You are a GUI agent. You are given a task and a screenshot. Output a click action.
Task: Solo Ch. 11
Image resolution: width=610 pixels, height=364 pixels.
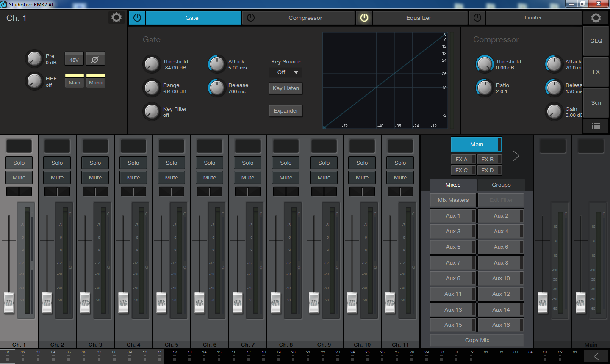[400, 163]
